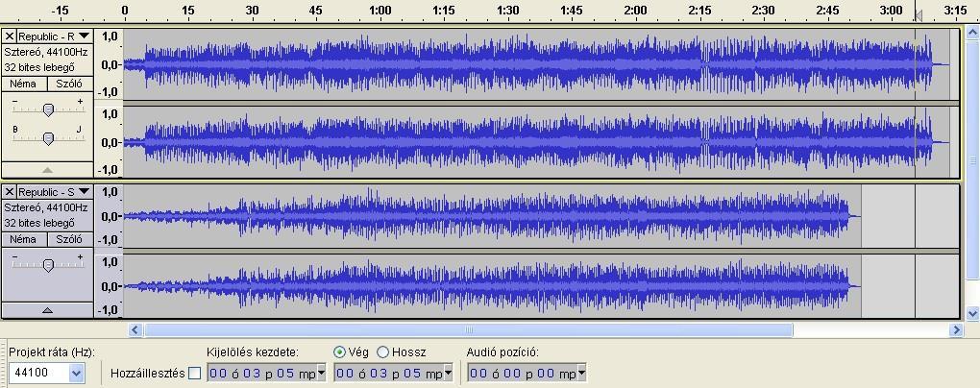The height and width of the screenshot is (388, 980).
Task: Select the Vég radio button
Action: click(339, 352)
